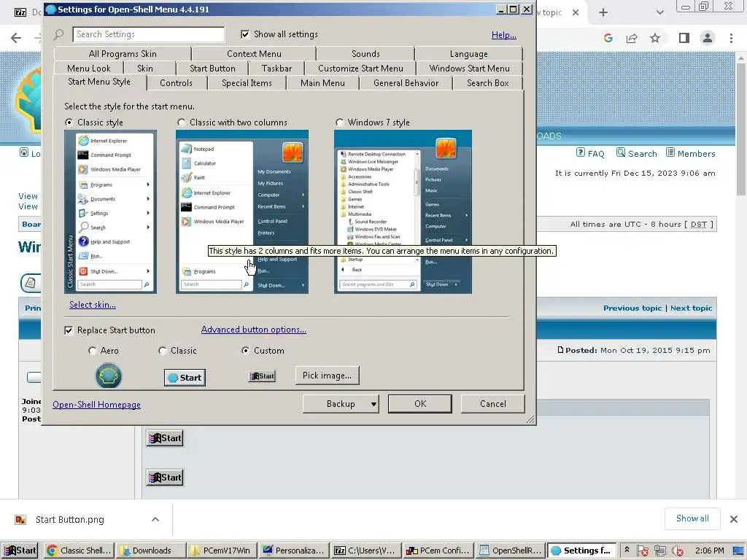The height and width of the screenshot is (560, 747).
Task: Open the Main Menu tab
Action: coord(322,83)
